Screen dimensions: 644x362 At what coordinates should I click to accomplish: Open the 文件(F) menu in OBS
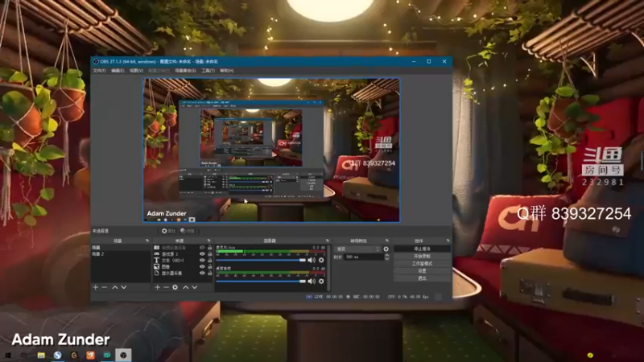(99, 71)
